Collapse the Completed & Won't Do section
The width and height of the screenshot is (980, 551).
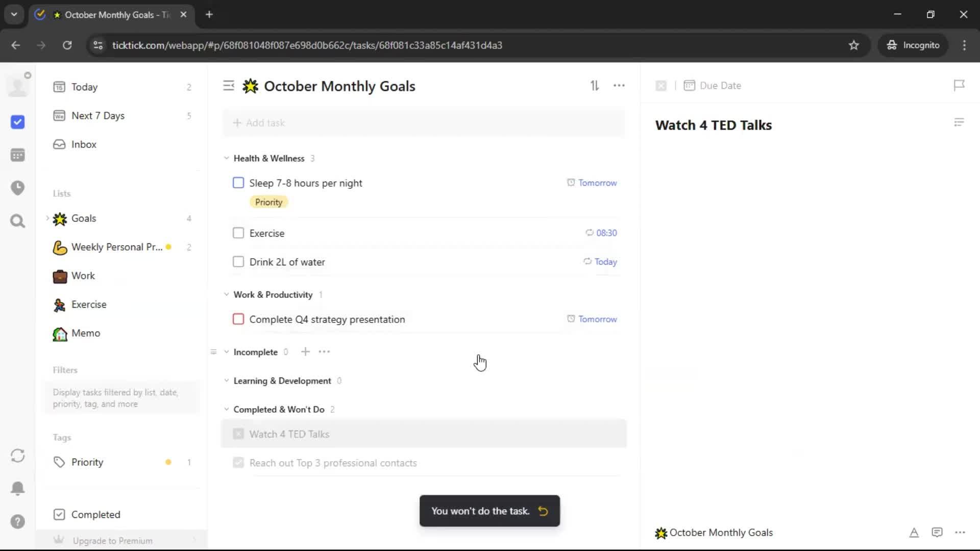(226, 409)
